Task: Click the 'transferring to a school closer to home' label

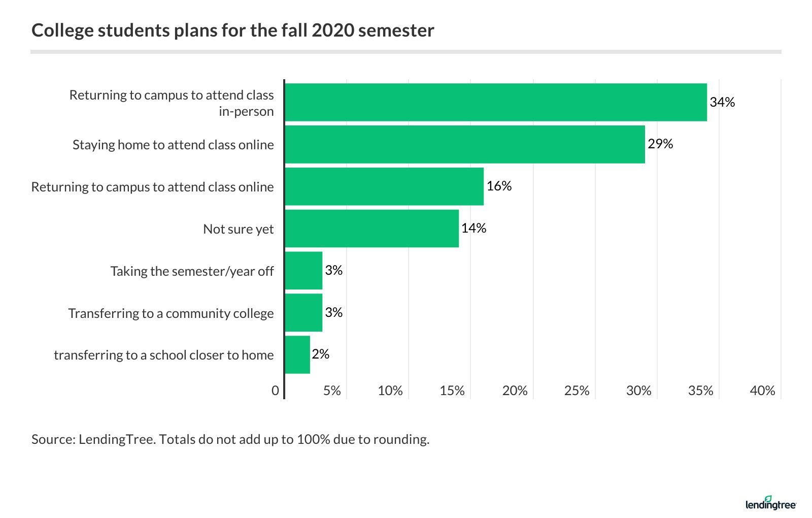Action: (x=163, y=355)
